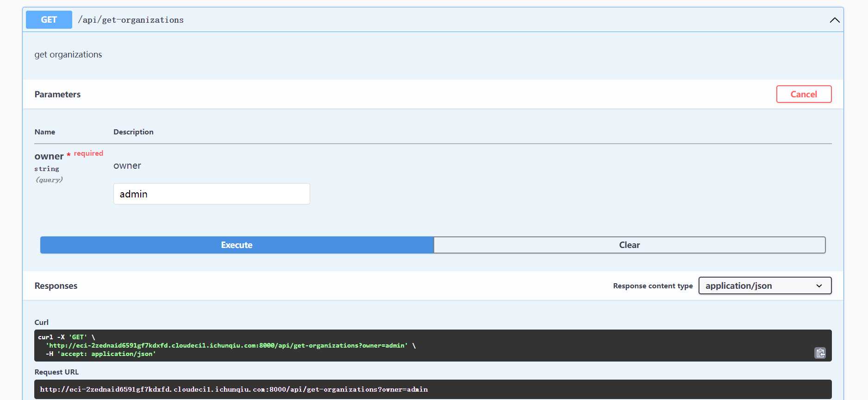868x400 pixels.
Task: Click the Description column header
Action: (133, 132)
